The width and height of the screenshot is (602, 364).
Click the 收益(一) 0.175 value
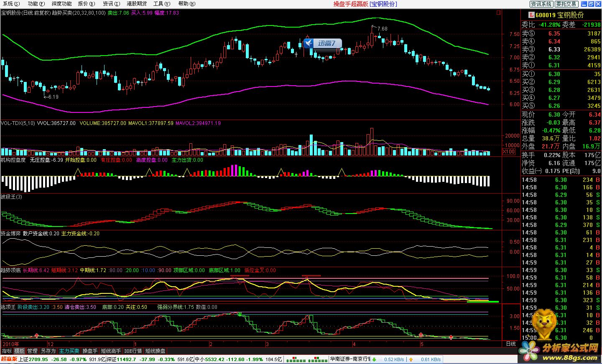coord(553,171)
